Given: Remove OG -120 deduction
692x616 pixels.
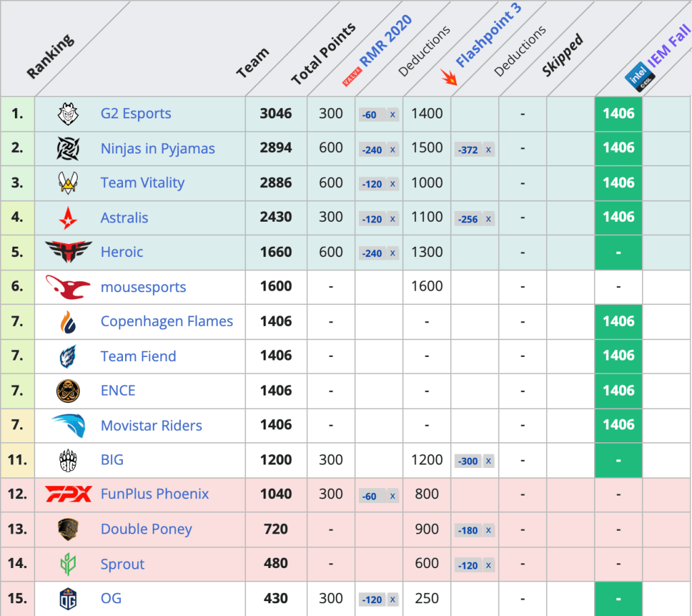Looking at the screenshot, I should click(393, 600).
